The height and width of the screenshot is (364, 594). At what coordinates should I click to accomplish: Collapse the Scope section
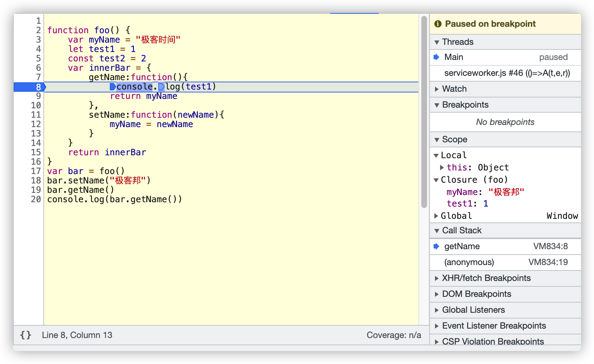[437, 140]
